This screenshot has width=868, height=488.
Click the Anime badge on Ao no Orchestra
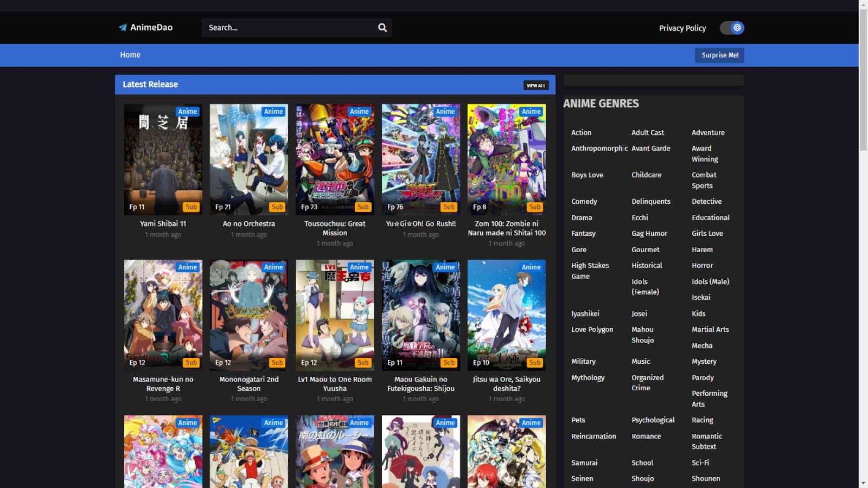click(273, 112)
